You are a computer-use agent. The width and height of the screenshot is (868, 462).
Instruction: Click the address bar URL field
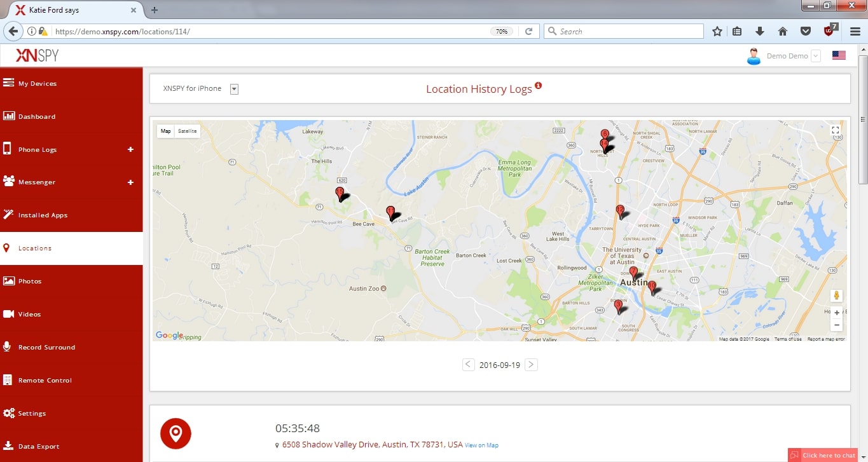pos(270,31)
